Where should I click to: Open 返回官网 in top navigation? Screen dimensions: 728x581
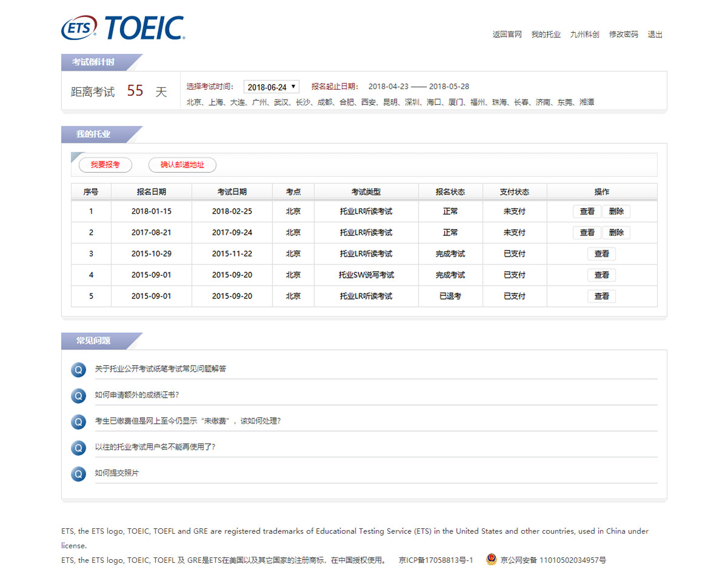click(x=507, y=35)
